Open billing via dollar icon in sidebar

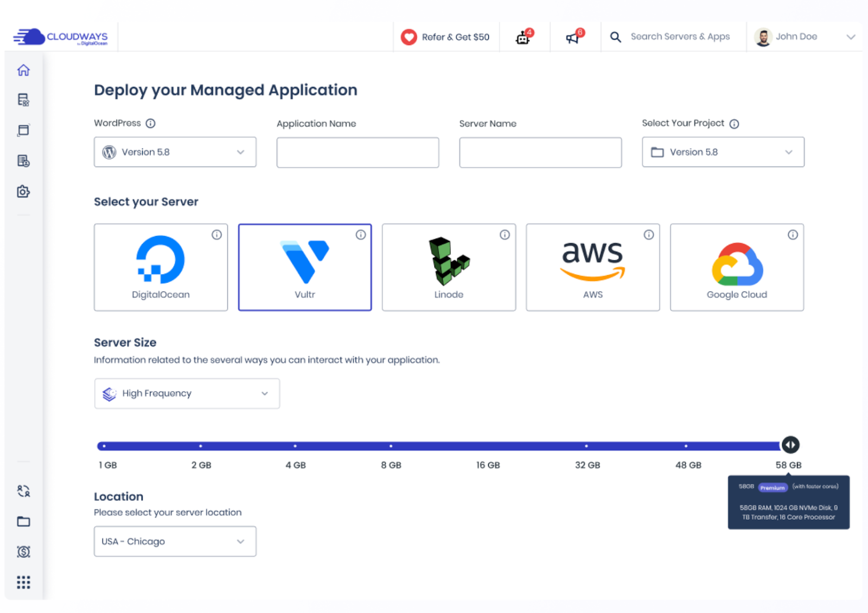click(23, 552)
